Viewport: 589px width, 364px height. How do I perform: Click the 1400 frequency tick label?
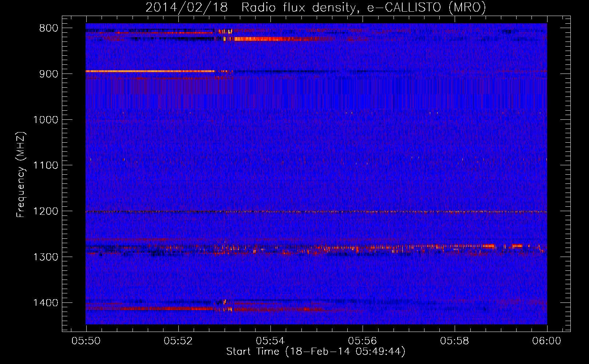click(46, 303)
